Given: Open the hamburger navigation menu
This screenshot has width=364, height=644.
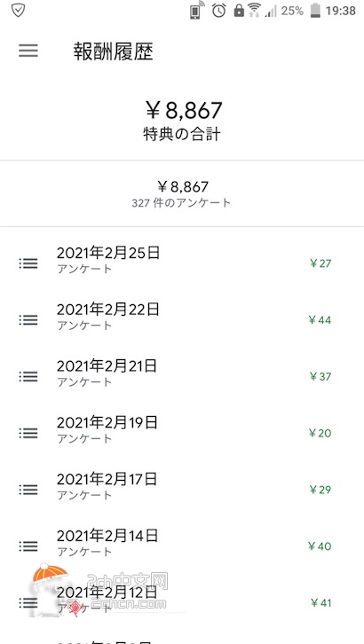Looking at the screenshot, I should [x=28, y=51].
